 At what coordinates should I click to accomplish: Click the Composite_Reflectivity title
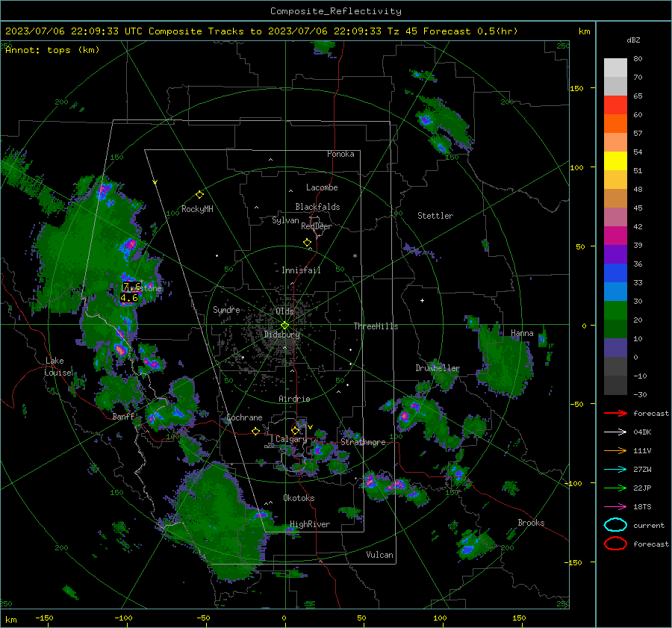pyautogui.click(x=335, y=11)
